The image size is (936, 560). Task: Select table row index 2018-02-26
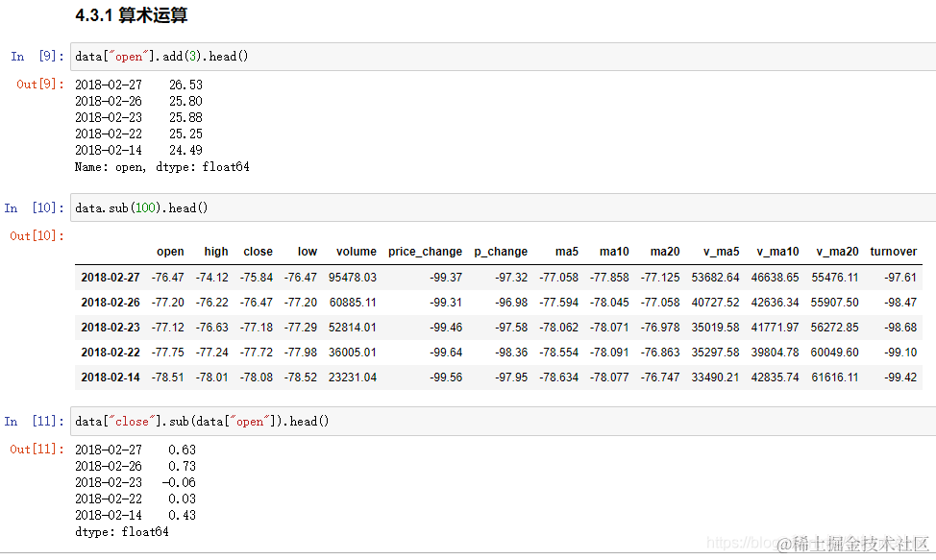pyautogui.click(x=111, y=303)
